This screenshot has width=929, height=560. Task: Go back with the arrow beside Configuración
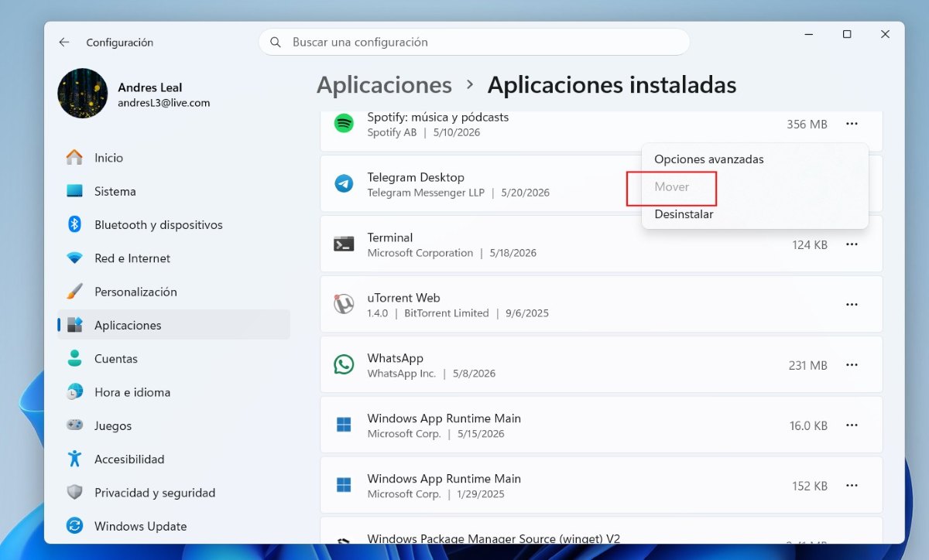pos(63,43)
